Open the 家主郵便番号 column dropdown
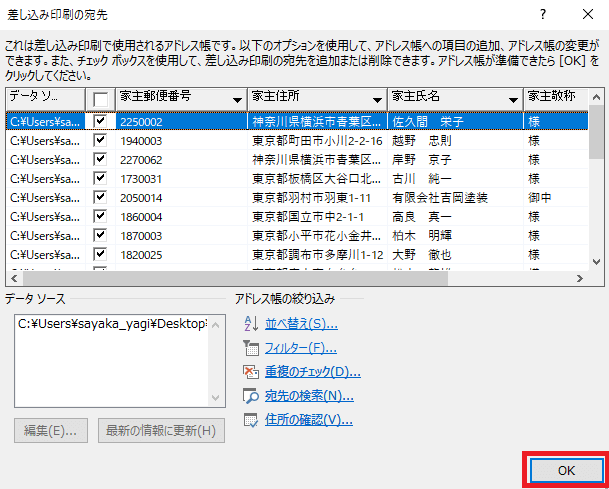 coord(237,100)
